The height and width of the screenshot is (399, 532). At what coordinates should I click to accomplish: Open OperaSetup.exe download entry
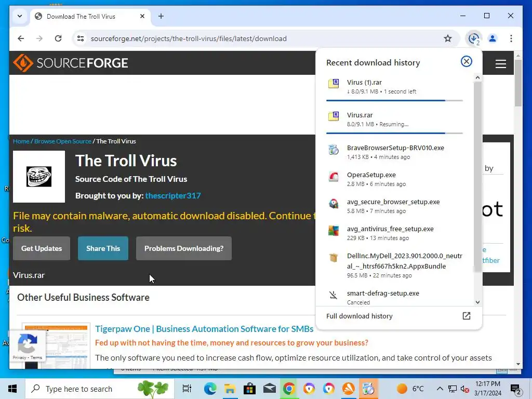(x=394, y=179)
